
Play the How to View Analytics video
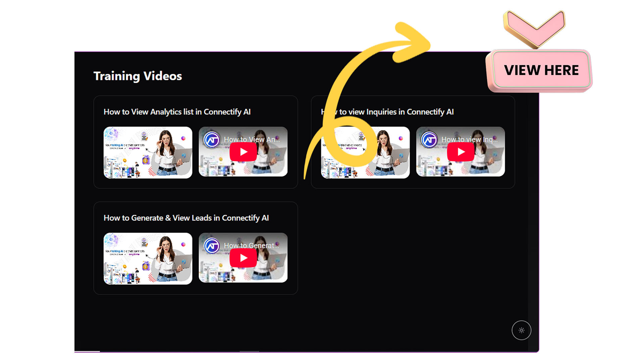pos(243,152)
